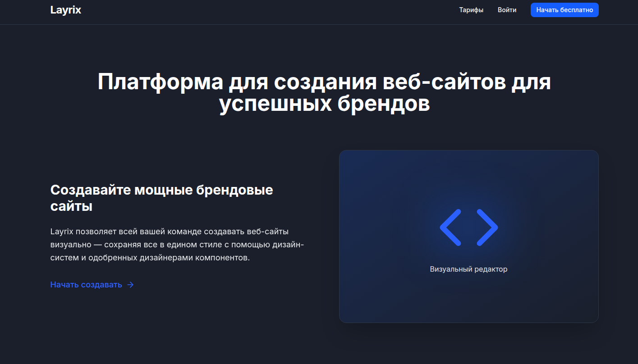Click the Layrix позволяет всей вашей команде paragraph
638x364 pixels.
(177, 245)
